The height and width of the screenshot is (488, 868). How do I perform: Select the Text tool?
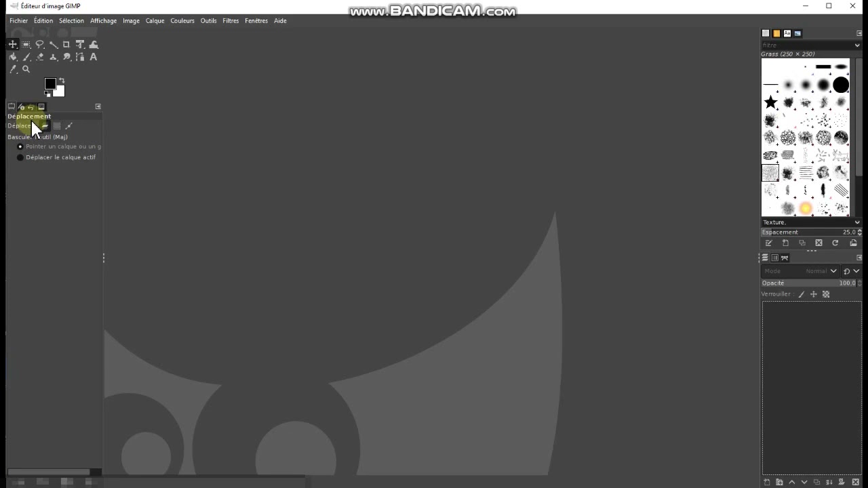(x=94, y=57)
